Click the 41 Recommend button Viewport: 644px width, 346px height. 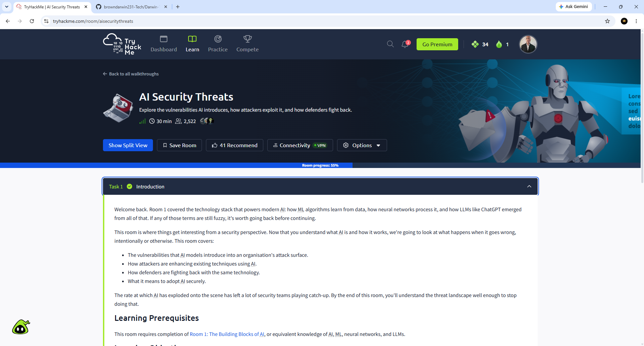[234, 145]
